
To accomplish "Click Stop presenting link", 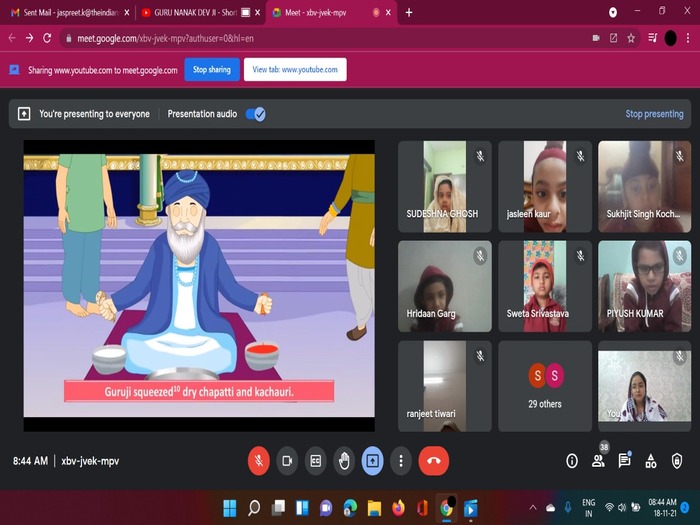I will pyautogui.click(x=654, y=114).
